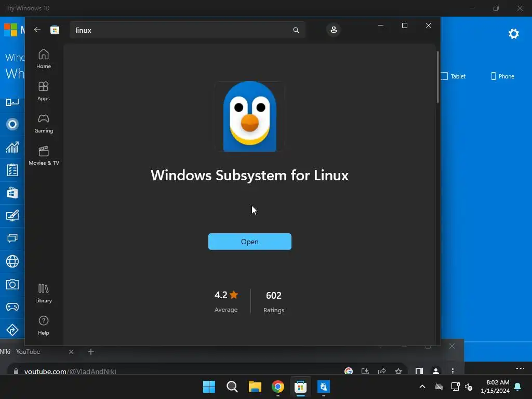Select Tablet option in Try Windows 10 window

(x=454, y=76)
